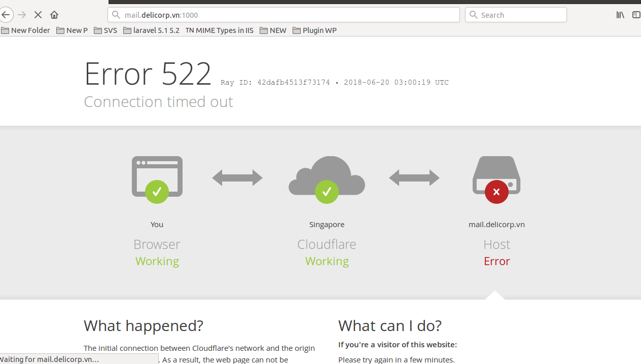Click the double arrow between Browser and Cloudflare
Screen dimensions: 641x364
pyautogui.click(x=237, y=178)
